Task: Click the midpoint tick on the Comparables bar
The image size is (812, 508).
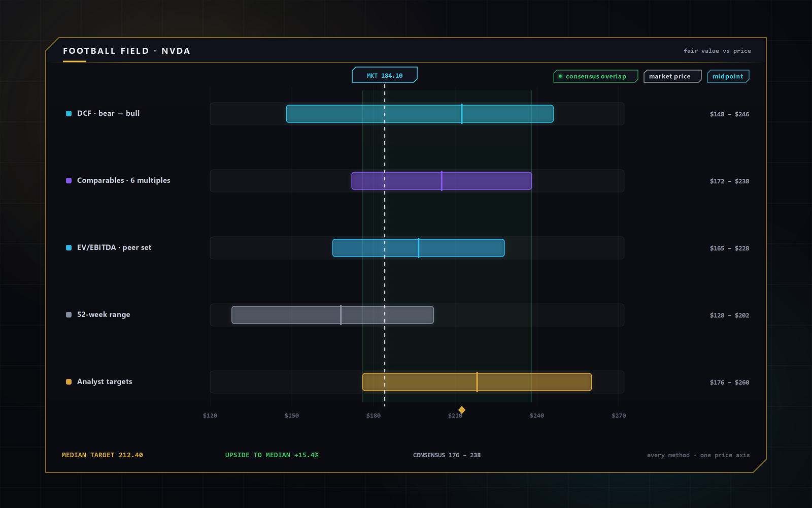Action: pyautogui.click(x=442, y=181)
